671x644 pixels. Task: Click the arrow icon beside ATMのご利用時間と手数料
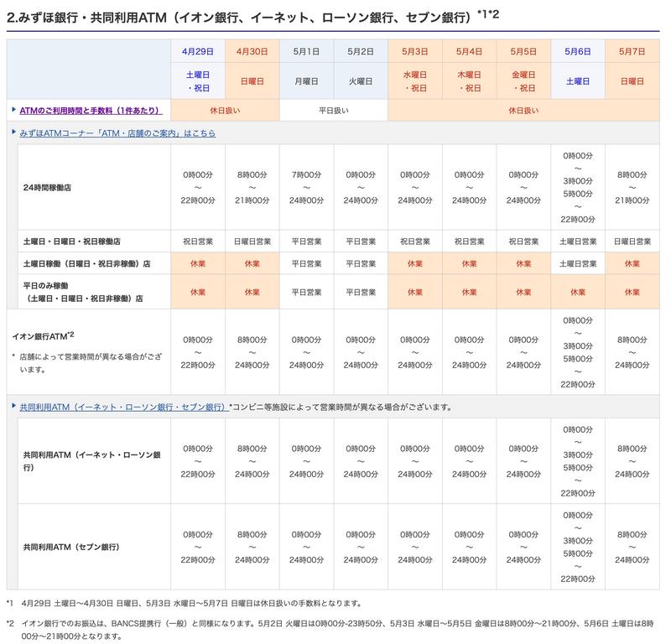coord(13,110)
